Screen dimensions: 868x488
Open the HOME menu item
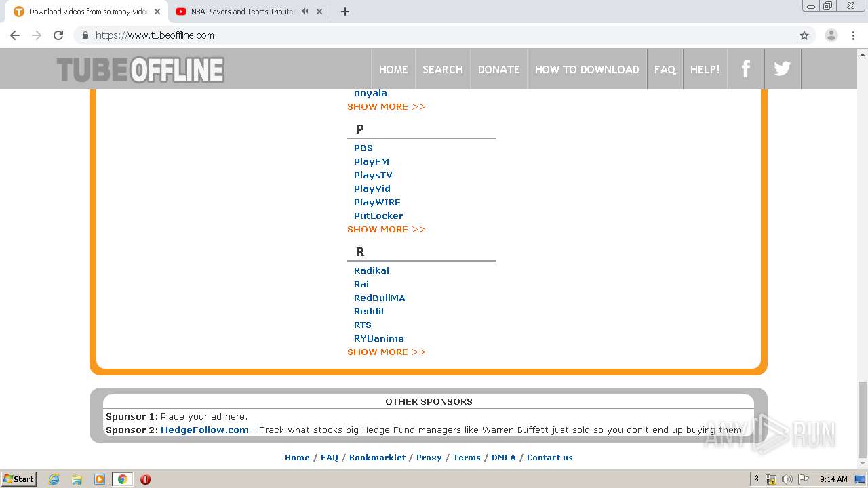393,69
